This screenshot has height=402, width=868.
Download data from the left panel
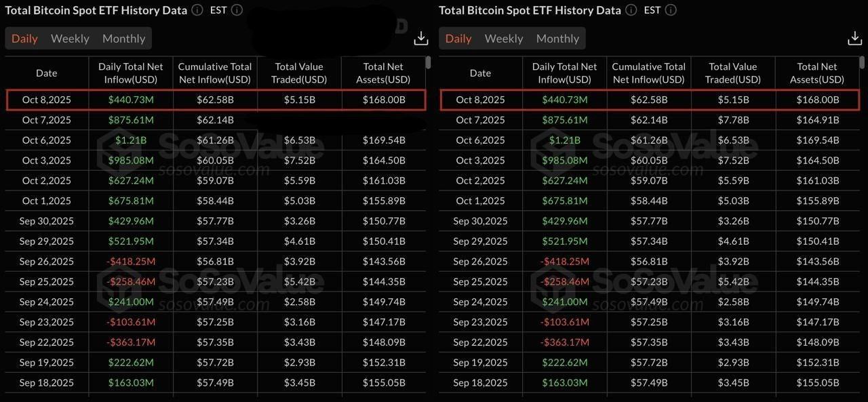(x=421, y=39)
